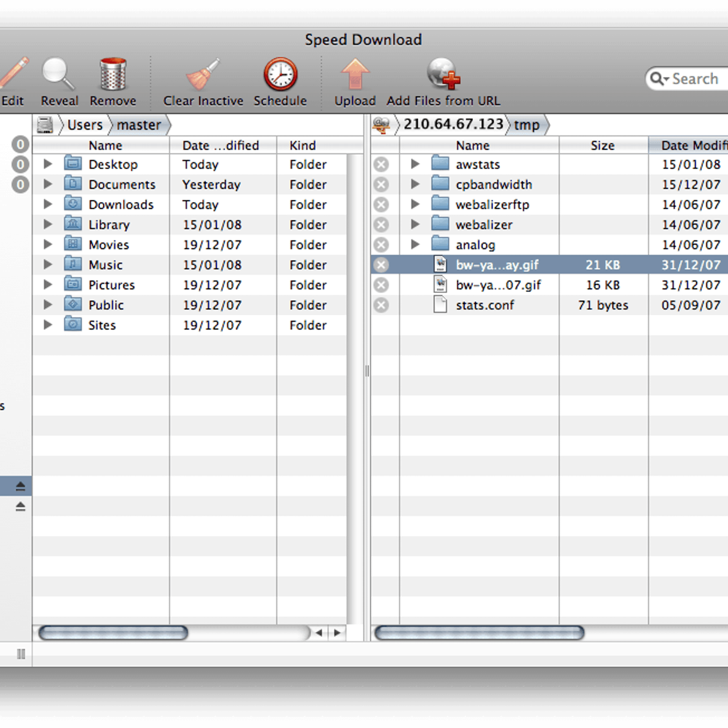
Task: Sort local files by Date Modified column
Action: [223, 145]
